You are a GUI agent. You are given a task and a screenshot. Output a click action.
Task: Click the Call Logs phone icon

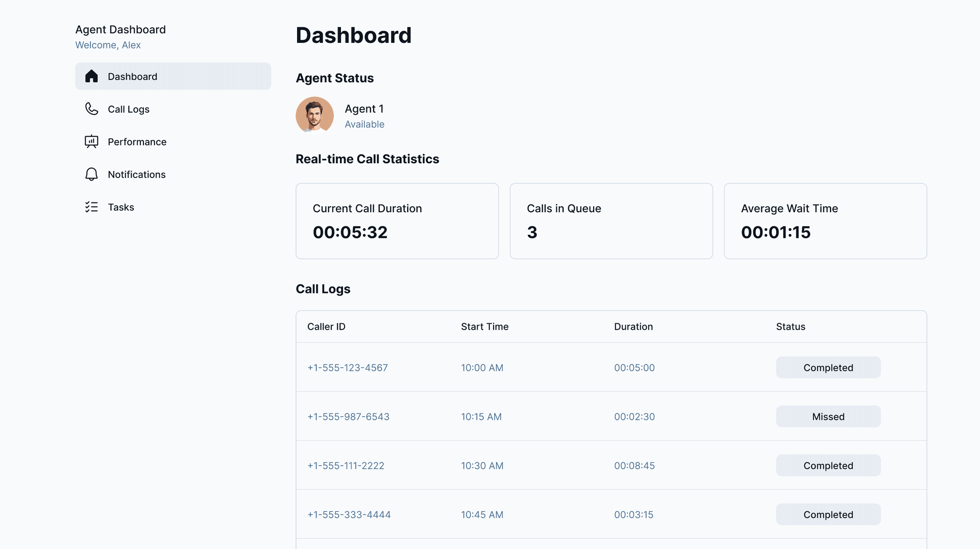click(x=91, y=109)
